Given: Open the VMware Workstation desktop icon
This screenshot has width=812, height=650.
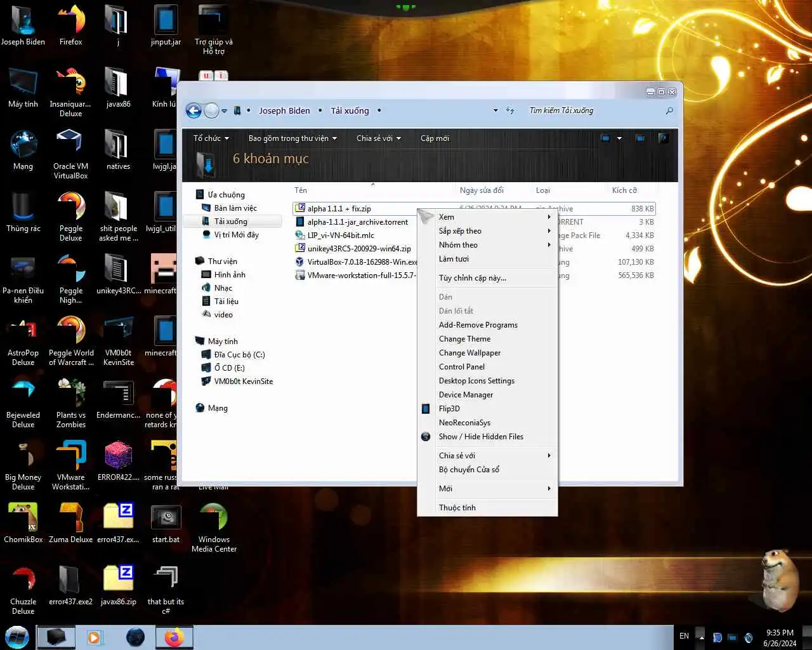Looking at the screenshot, I should click(x=71, y=465).
